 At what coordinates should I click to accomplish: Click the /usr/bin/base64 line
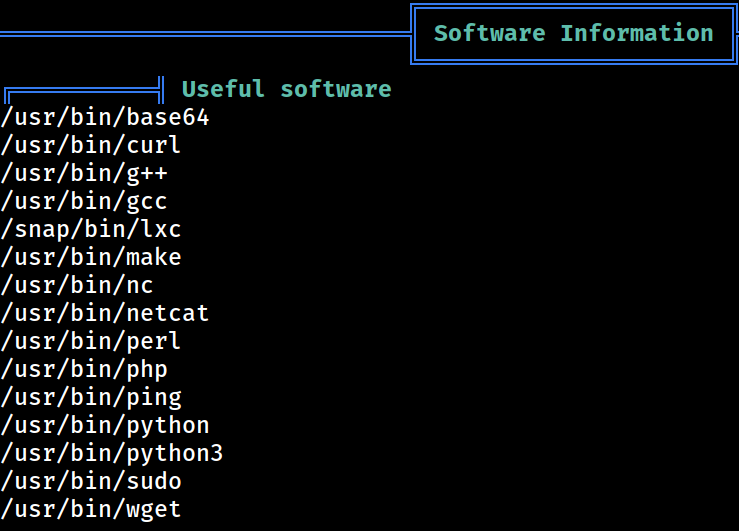coord(105,117)
